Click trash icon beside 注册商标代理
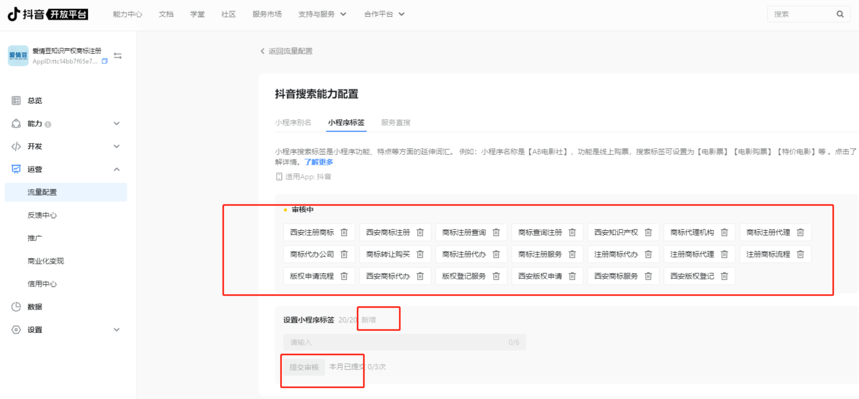The width and height of the screenshot is (859, 399). [x=724, y=254]
